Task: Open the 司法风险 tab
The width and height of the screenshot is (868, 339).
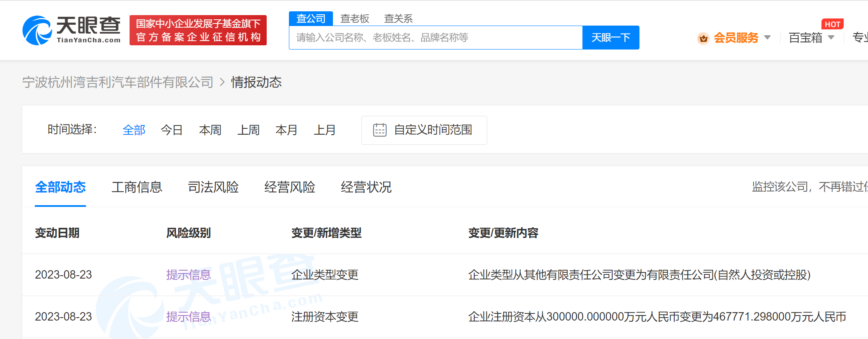Action: click(213, 187)
